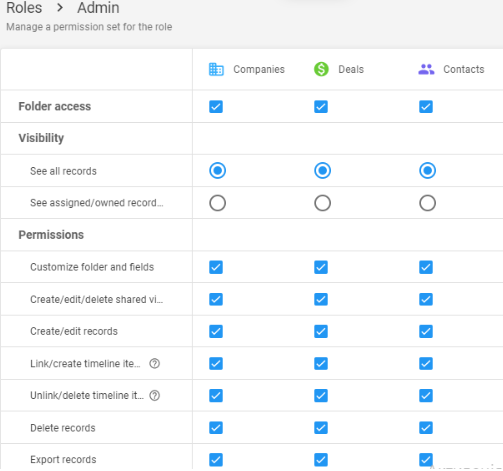This screenshot has width=503, height=471.
Task: Toggle Create/edit/delete shared views for Companies
Action: 216,299
